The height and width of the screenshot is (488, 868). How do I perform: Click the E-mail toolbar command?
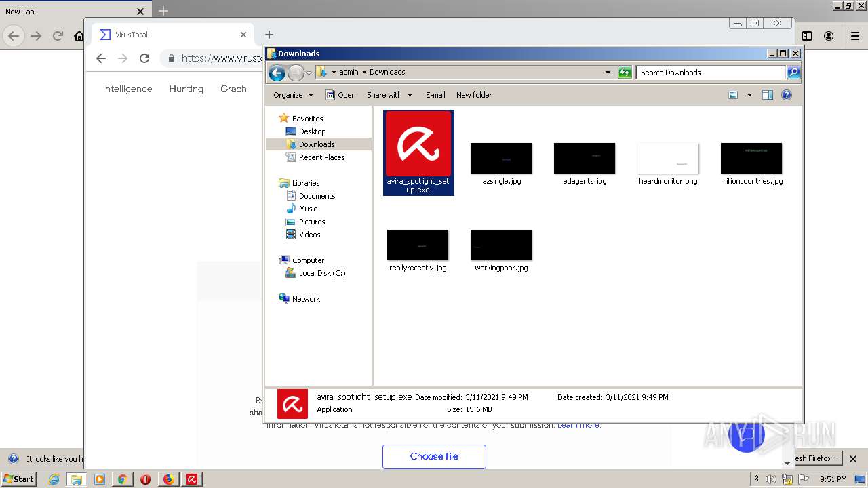(435, 95)
